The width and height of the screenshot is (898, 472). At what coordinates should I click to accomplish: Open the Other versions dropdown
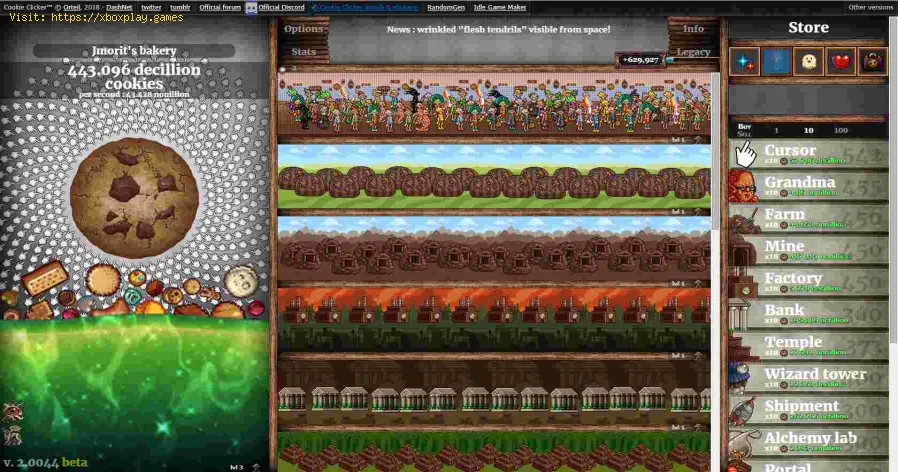[870, 7]
